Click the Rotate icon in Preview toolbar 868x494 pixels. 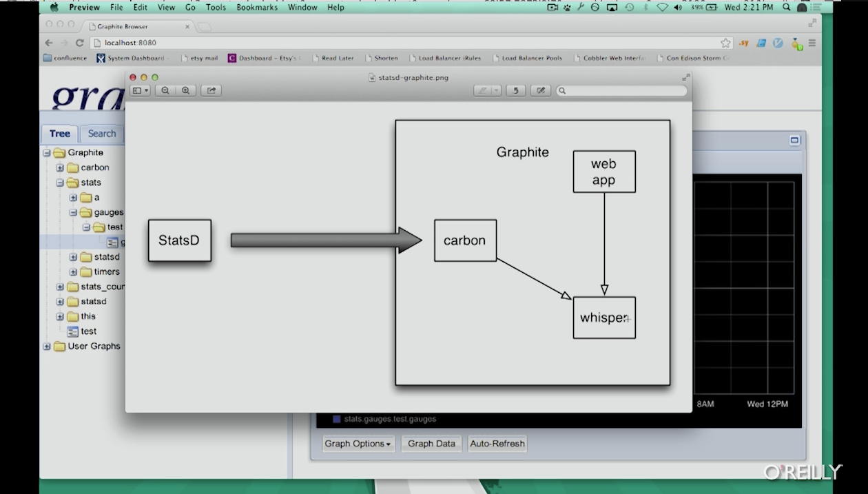click(515, 90)
